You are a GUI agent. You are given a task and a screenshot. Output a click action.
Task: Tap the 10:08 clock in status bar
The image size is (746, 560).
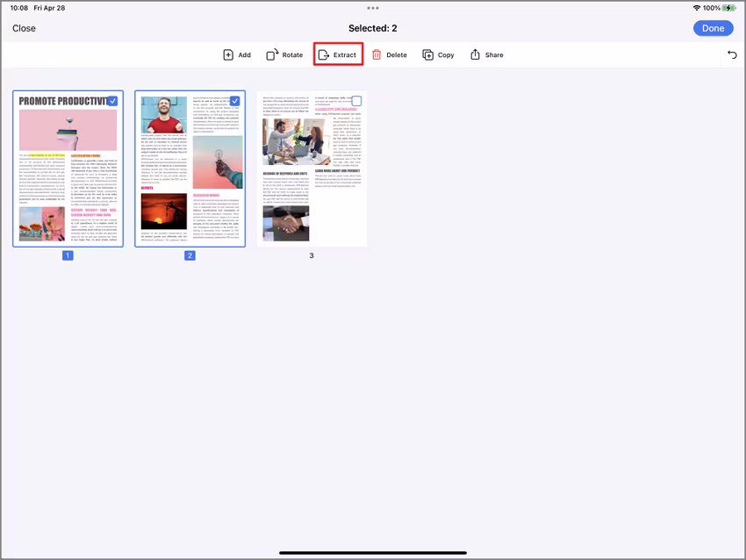(19, 8)
